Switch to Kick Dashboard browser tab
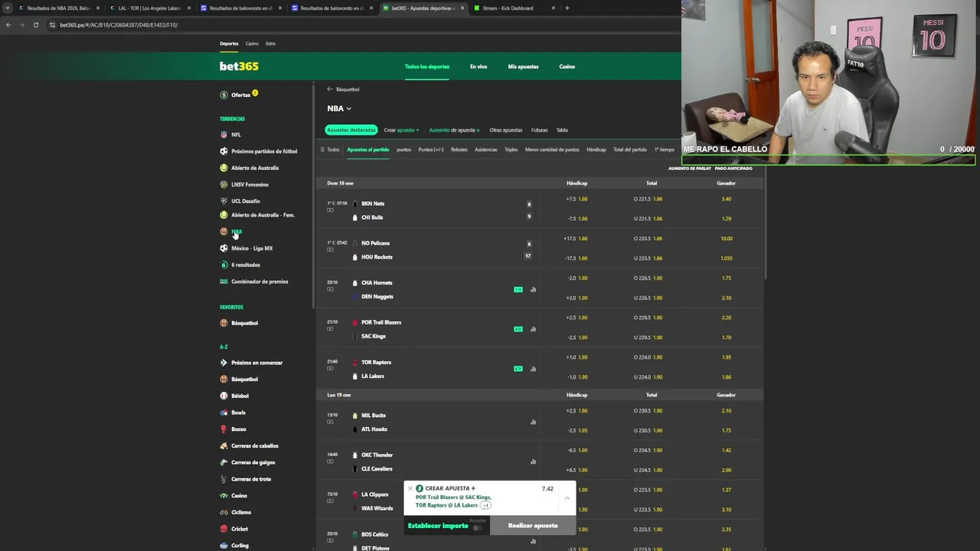Screen dimensions: 980x551 coord(514,8)
